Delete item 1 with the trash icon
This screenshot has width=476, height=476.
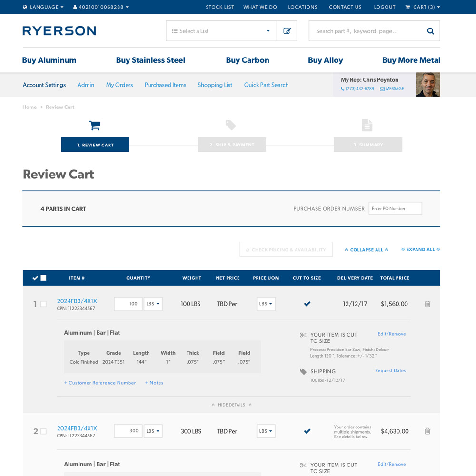coord(427,304)
